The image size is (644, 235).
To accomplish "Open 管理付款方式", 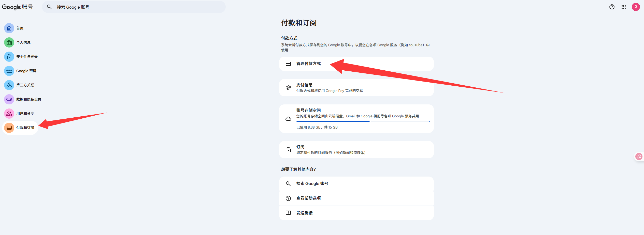I will coord(356,64).
